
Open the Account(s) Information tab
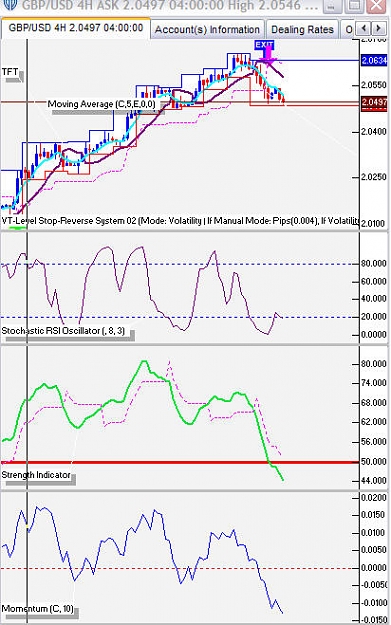[207, 29]
